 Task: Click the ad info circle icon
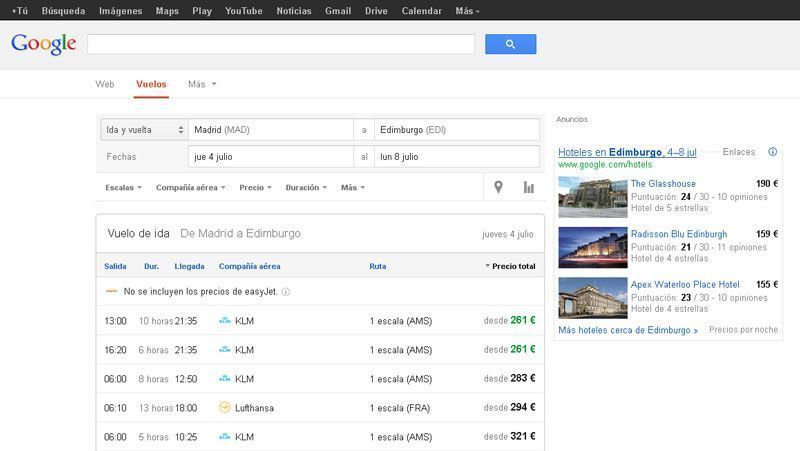click(x=772, y=152)
